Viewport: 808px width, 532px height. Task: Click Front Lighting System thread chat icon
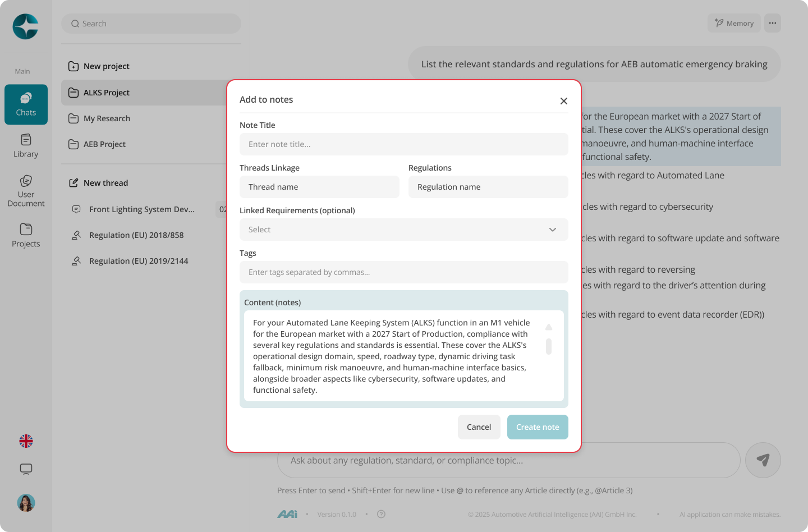tap(76, 209)
